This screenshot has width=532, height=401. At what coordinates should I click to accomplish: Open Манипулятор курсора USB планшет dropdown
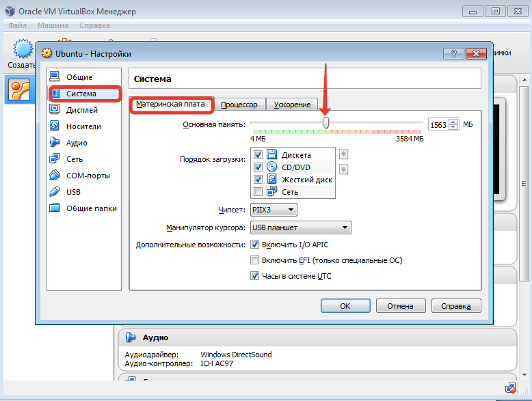coord(301,227)
